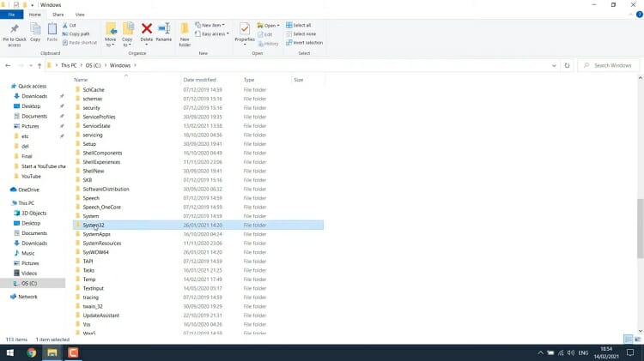Select Videos in sidebar
Screen dimensions: 644x361
click(29, 274)
